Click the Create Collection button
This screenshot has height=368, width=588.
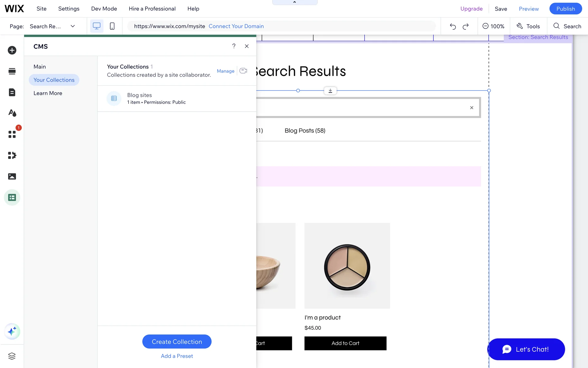[x=177, y=342]
